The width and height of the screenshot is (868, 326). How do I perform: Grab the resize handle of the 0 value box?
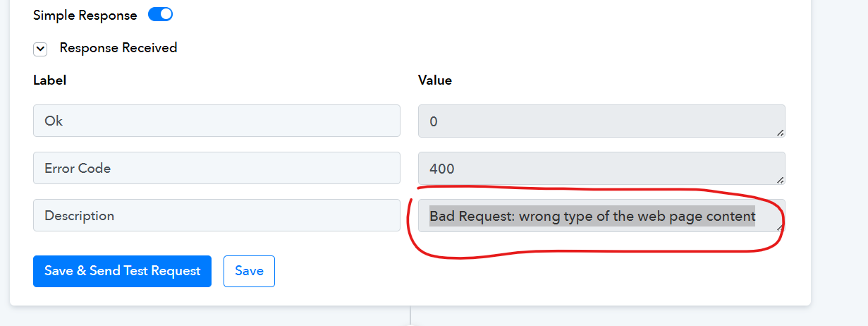tap(780, 132)
